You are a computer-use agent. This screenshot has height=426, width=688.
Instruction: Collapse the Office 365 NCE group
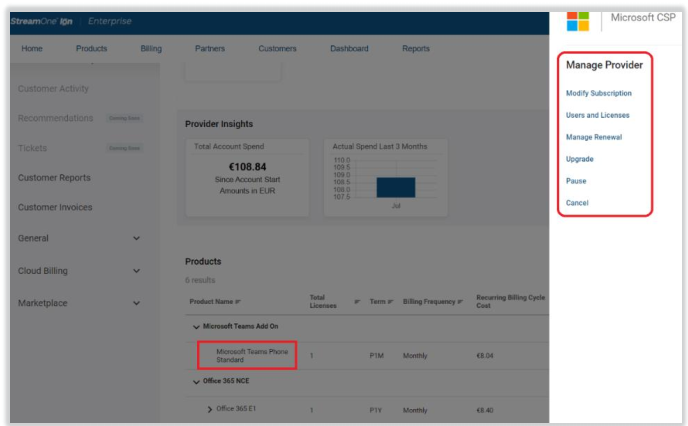coord(196,382)
